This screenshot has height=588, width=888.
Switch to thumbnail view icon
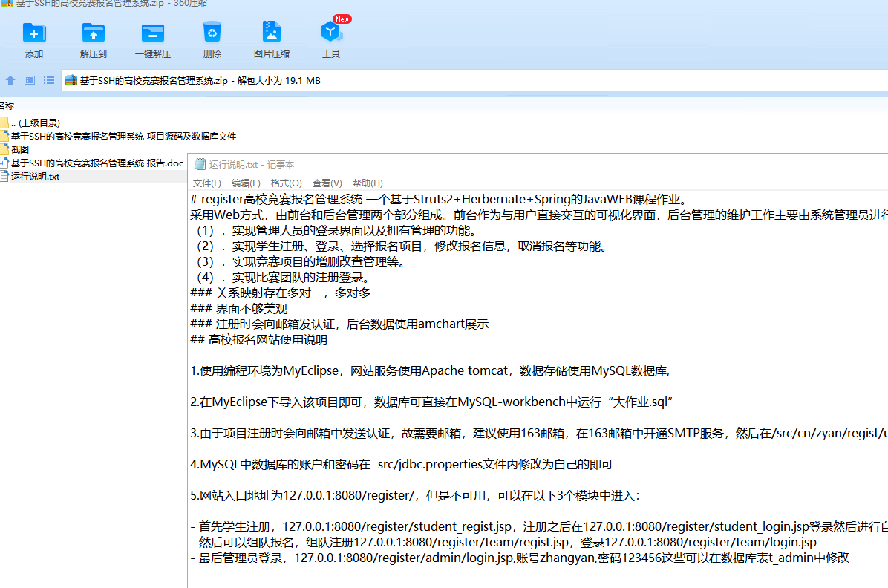30,80
